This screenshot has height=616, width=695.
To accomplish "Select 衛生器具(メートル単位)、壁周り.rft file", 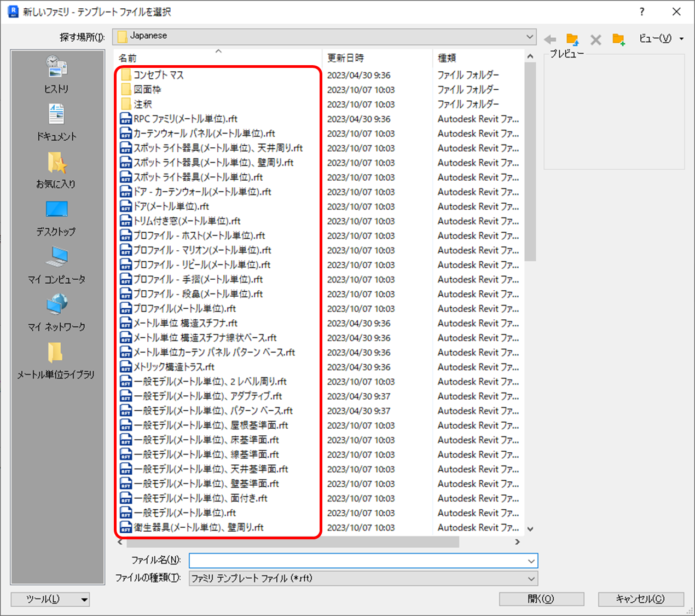I will coord(192,528).
